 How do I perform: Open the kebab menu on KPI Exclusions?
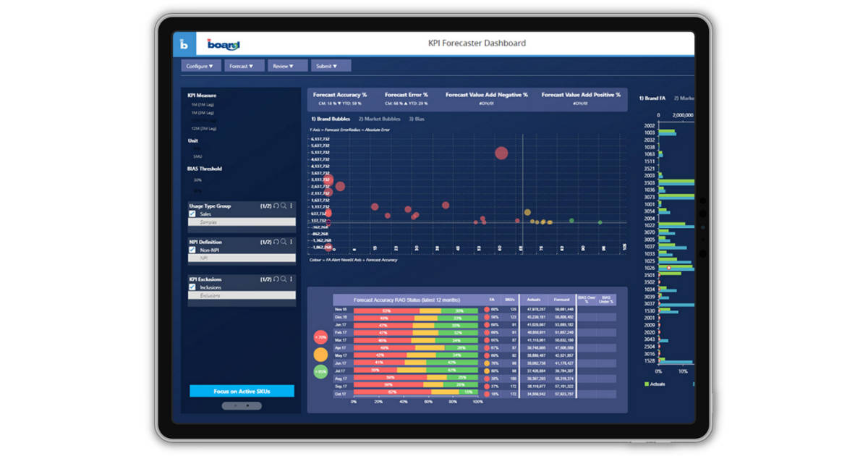click(x=291, y=279)
